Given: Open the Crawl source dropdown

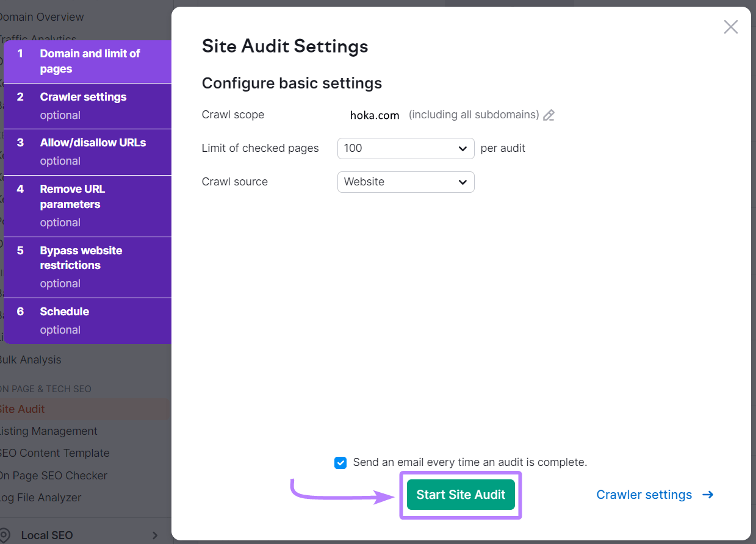Looking at the screenshot, I should click(x=405, y=182).
